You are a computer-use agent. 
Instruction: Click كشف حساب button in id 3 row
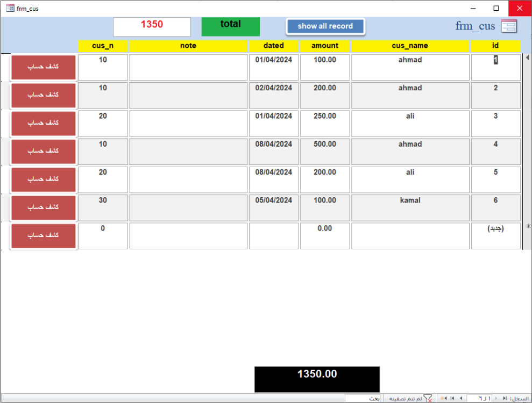pos(44,124)
